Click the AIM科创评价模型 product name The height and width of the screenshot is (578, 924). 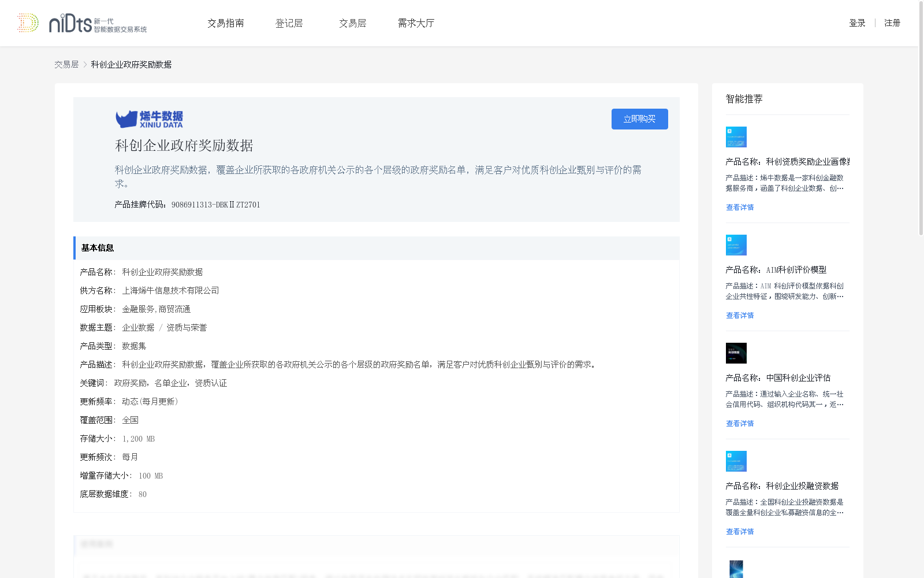pos(776,270)
